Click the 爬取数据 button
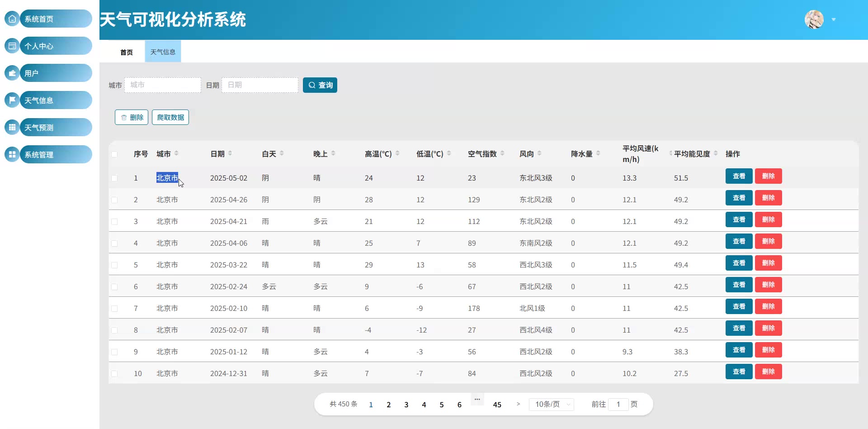Viewport: 868px width, 429px height. tap(170, 117)
